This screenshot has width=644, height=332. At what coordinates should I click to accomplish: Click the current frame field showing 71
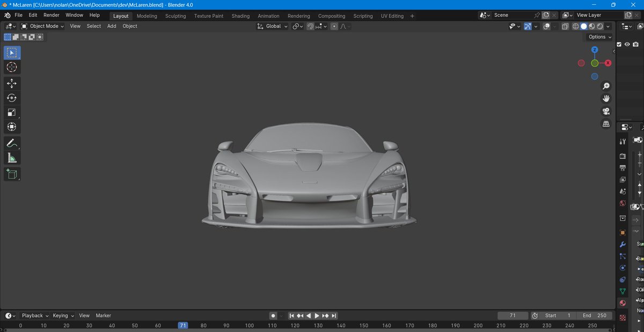513,316
